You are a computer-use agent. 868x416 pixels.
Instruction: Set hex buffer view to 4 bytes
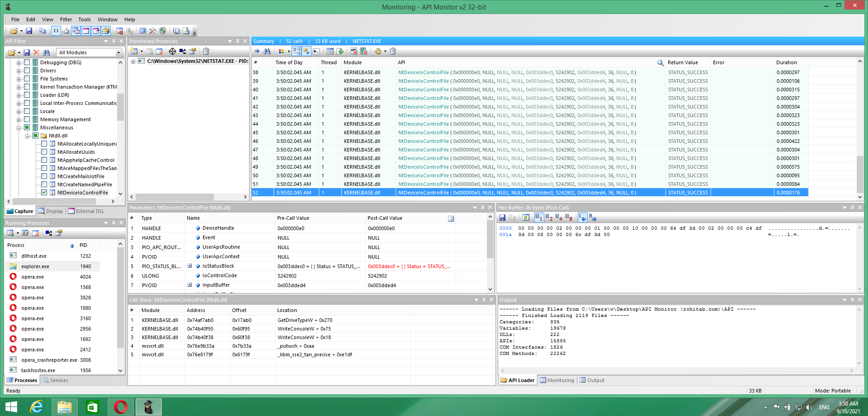pos(559,217)
